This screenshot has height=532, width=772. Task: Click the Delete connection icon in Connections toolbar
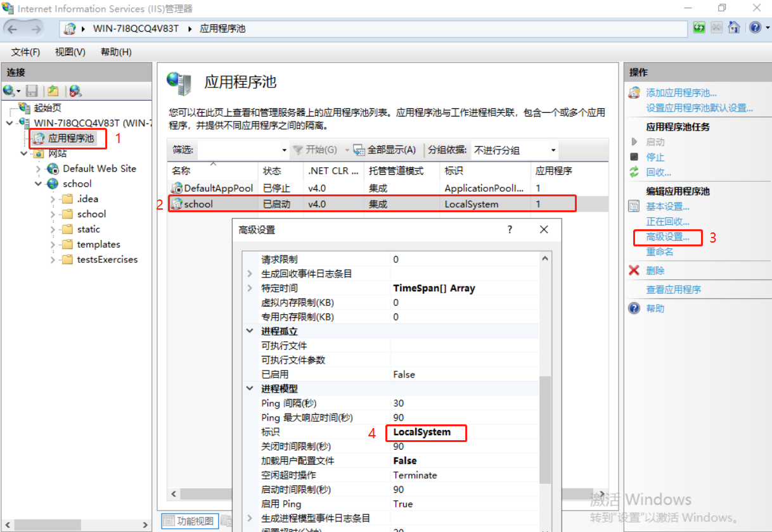coord(75,91)
